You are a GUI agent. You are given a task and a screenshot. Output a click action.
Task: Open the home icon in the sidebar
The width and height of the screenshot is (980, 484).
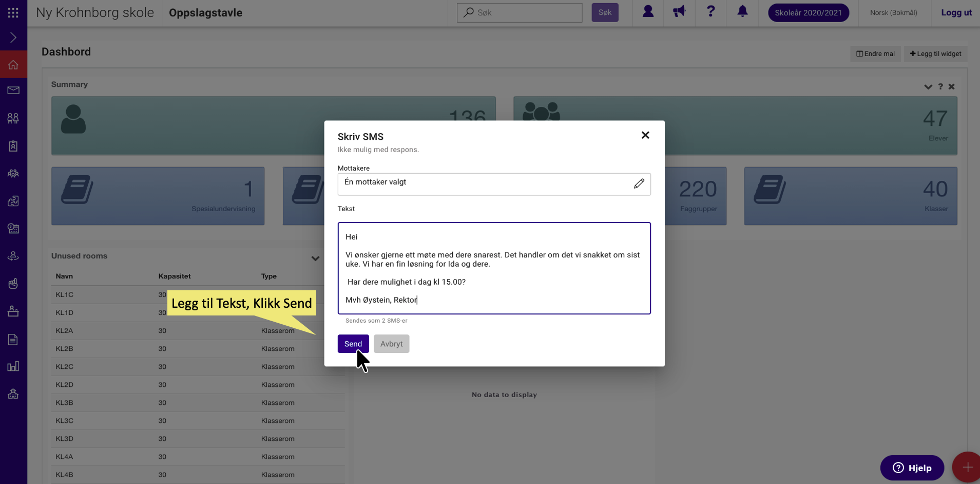click(x=13, y=65)
